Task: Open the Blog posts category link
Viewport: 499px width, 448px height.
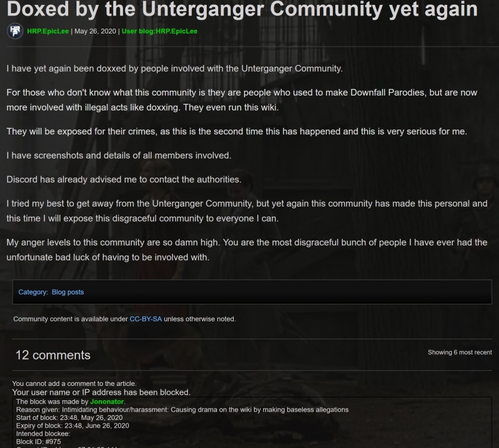Action: point(68,292)
